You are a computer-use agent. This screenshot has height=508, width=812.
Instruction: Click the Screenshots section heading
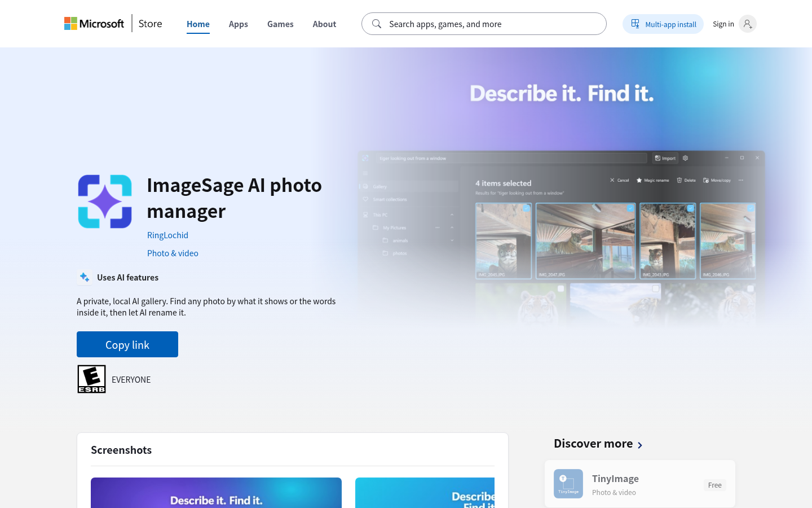[121, 450]
